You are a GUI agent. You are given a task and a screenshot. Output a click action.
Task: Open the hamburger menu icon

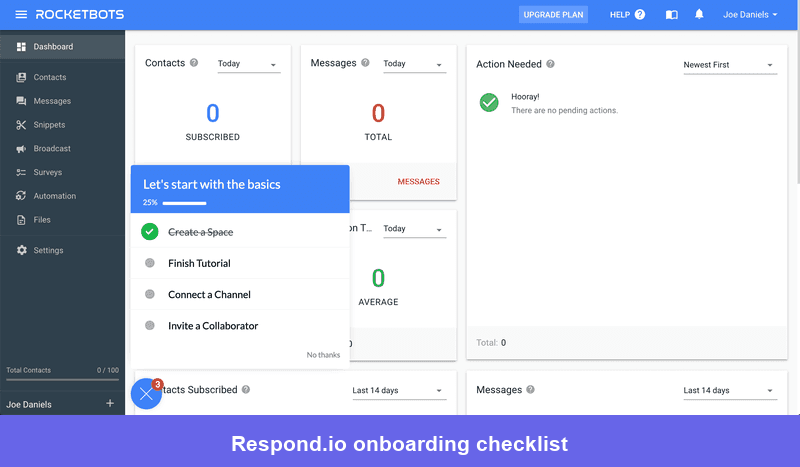(x=21, y=14)
